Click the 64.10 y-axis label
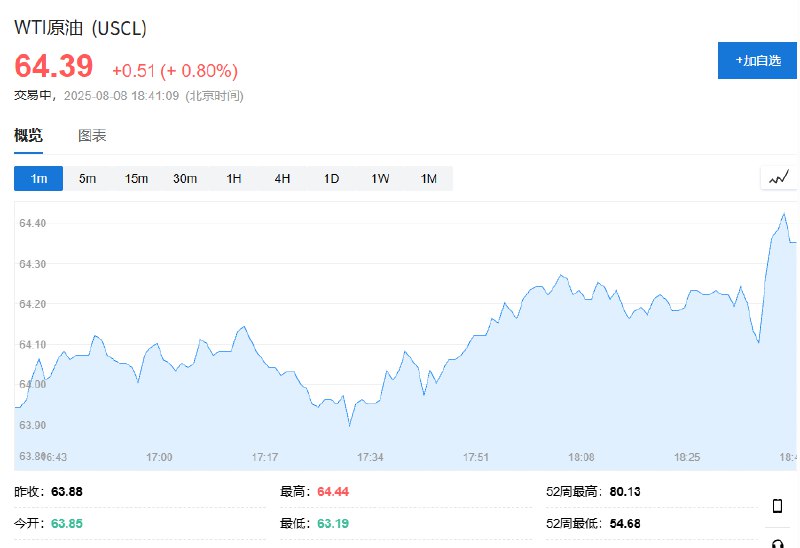The image size is (800, 548). pos(33,344)
